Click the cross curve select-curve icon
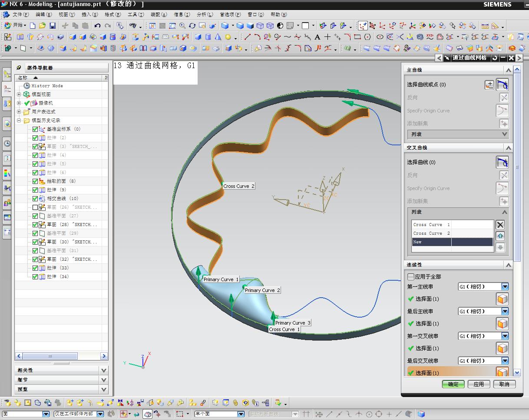Image resolution: width=529 pixels, height=420 pixels. (503, 162)
